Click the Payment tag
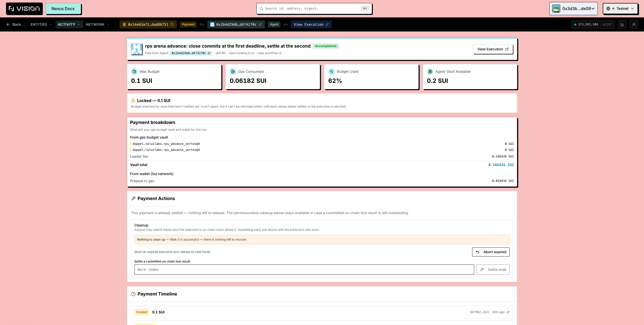644x325 pixels. click(188, 24)
